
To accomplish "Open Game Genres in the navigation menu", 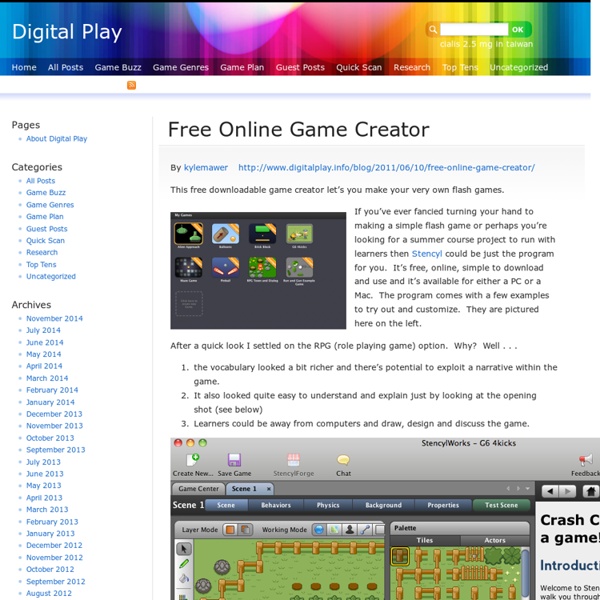I will [180, 68].
